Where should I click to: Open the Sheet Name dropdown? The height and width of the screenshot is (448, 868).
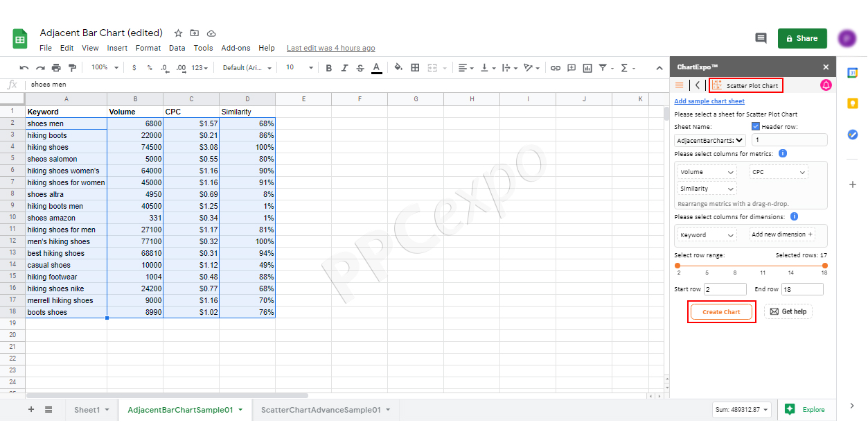point(710,140)
